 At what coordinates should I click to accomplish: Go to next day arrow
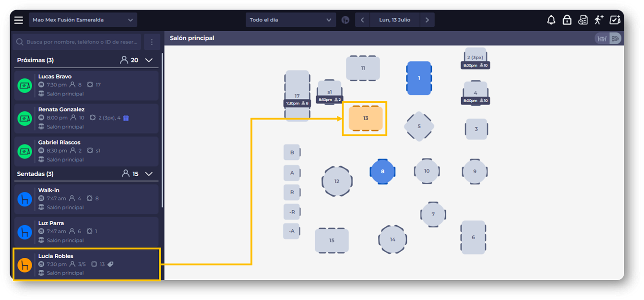427,20
